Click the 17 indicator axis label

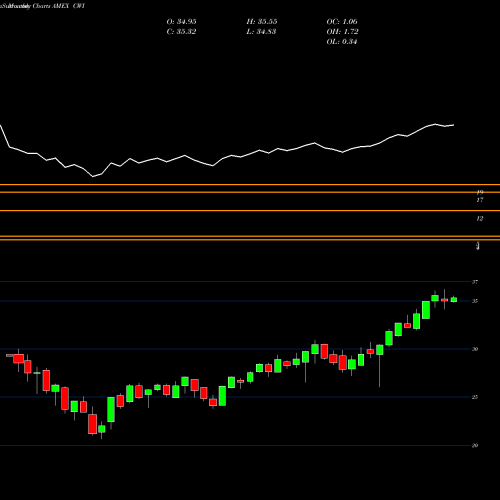coord(480,200)
